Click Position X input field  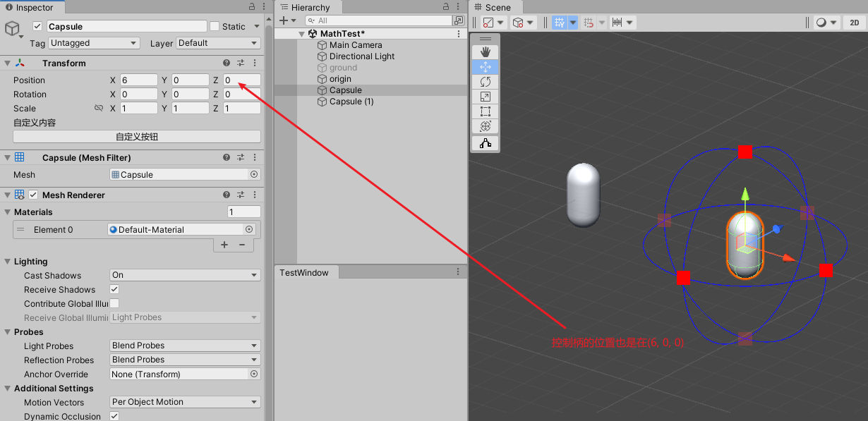pyautogui.click(x=138, y=80)
